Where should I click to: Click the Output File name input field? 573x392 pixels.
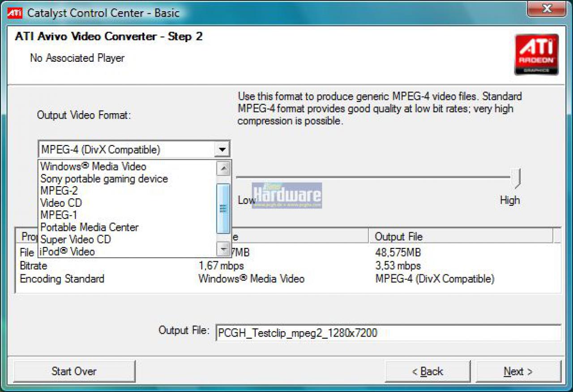(x=388, y=333)
